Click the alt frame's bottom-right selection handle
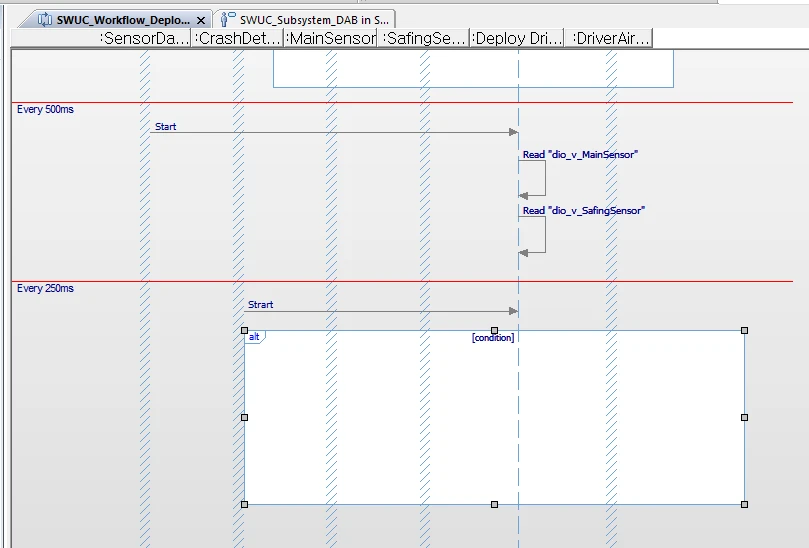 [x=745, y=504]
